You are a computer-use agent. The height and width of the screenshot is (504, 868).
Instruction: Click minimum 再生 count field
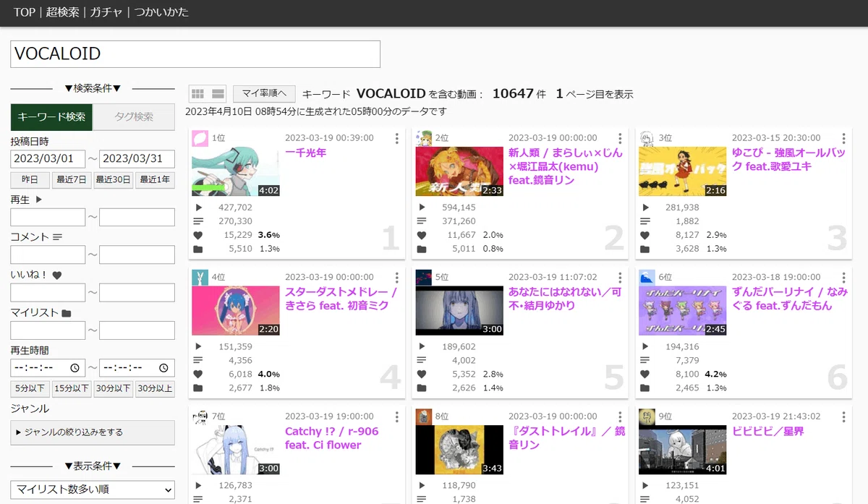(48, 217)
